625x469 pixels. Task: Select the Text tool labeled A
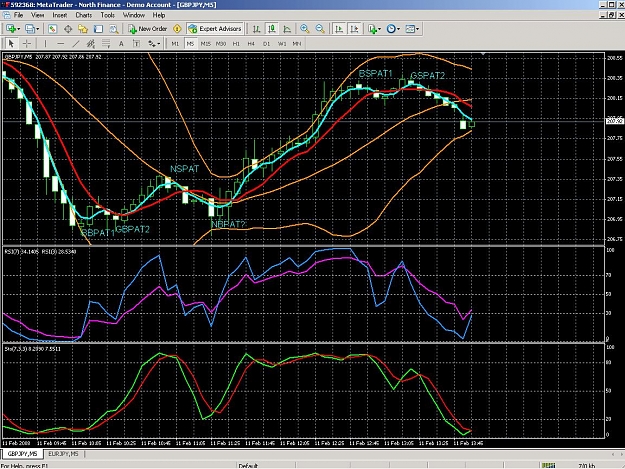tap(121, 43)
